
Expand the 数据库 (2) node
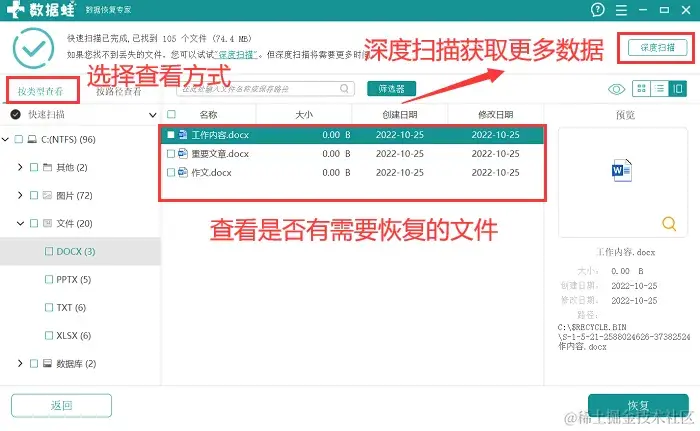coord(20,363)
